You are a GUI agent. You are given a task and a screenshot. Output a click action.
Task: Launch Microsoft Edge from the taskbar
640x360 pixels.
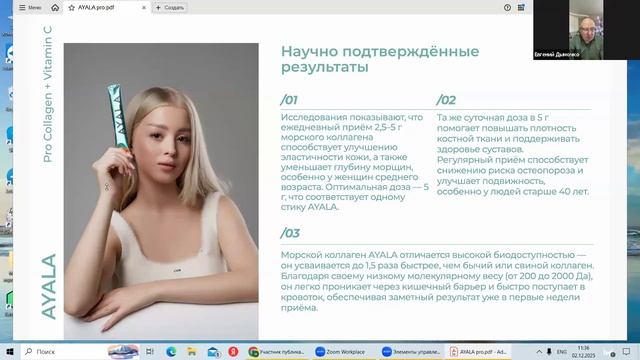pyautogui.click(x=171, y=351)
